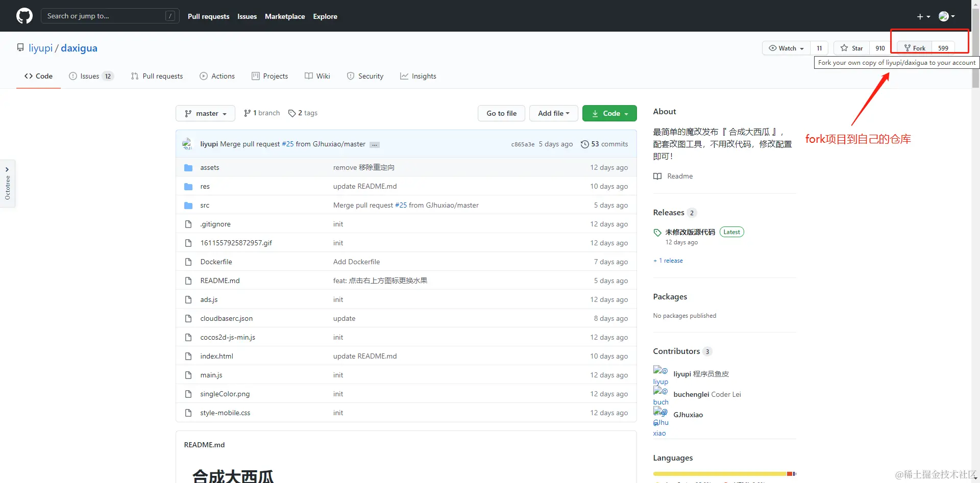980x483 pixels.
Task: Click the Go to file button
Action: click(501, 113)
